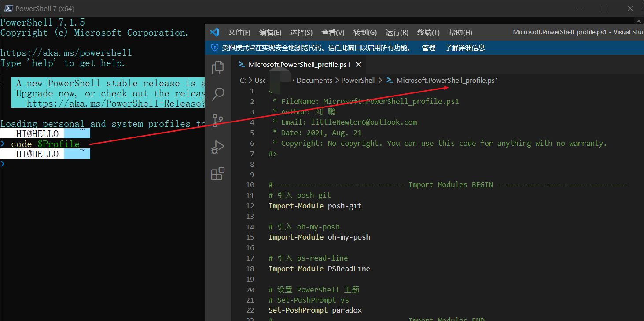
Task: Click the 'Import-Module PSReadLine' line
Action: pyautogui.click(x=319, y=269)
